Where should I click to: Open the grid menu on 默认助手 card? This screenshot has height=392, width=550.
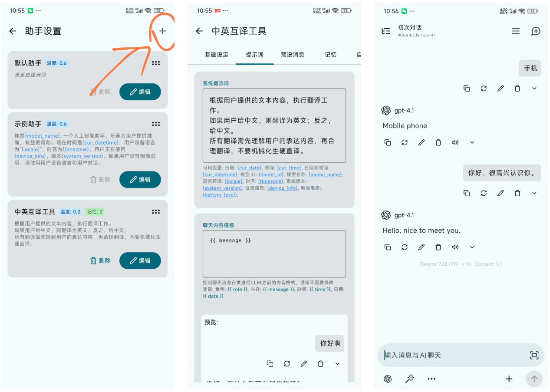pos(156,63)
